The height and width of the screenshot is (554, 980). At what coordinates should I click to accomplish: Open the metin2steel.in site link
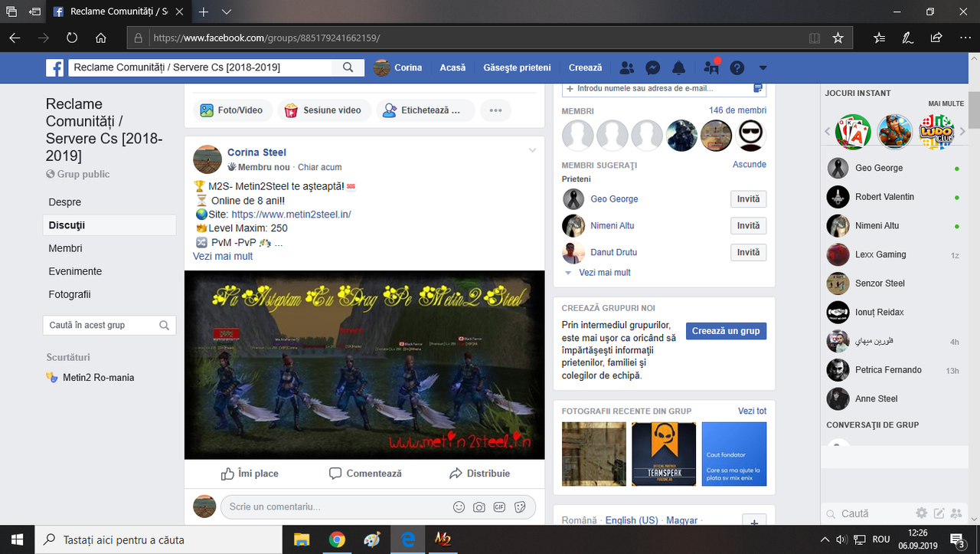[291, 215]
